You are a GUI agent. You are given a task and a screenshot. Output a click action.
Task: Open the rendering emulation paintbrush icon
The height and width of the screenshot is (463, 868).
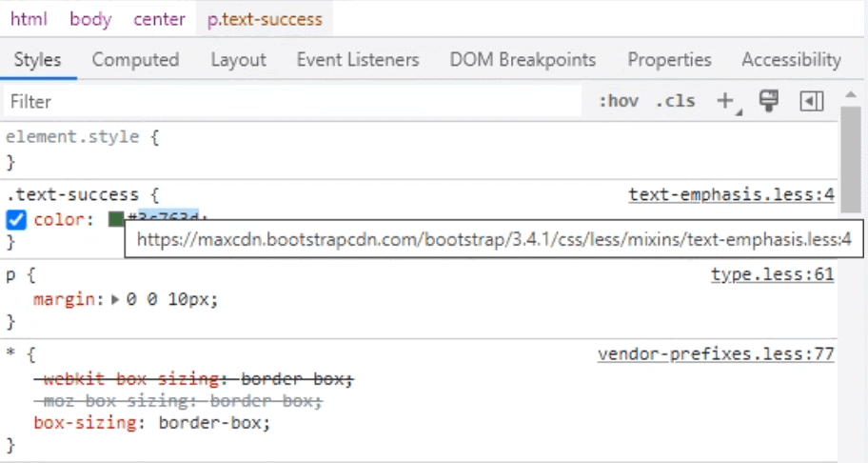tap(769, 101)
